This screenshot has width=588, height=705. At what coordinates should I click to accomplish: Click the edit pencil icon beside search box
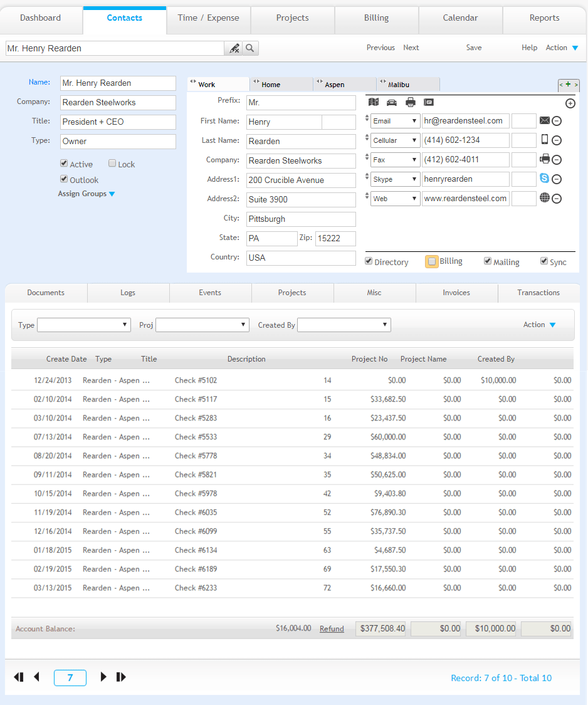[233, 48]
